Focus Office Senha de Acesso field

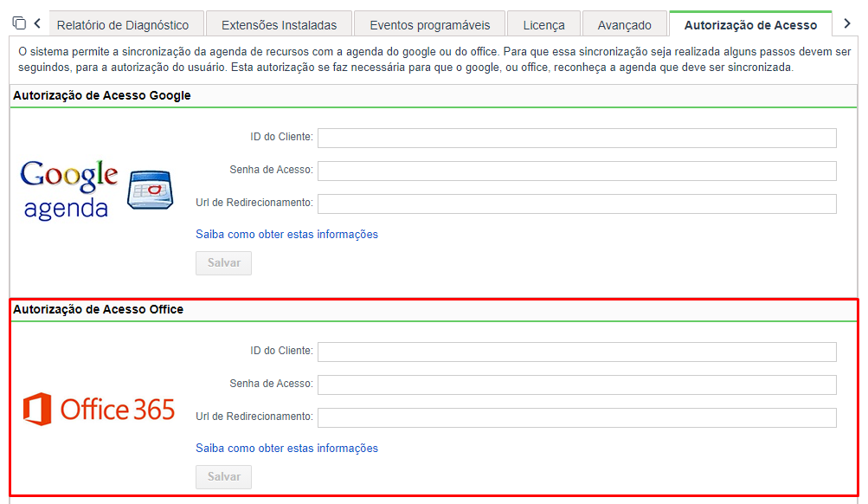coord(577,384)
